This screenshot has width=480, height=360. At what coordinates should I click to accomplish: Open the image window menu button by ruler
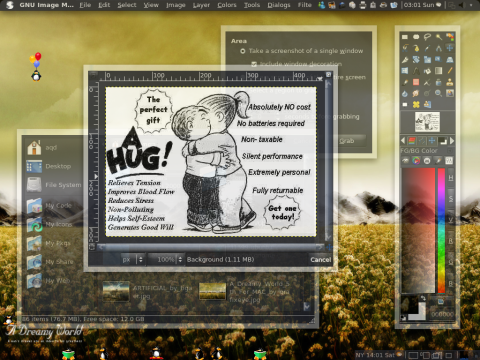click(93, 74)
